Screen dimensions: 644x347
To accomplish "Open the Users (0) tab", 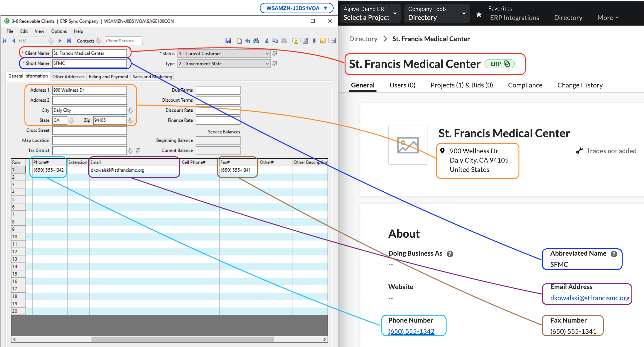I will point(402,85).
